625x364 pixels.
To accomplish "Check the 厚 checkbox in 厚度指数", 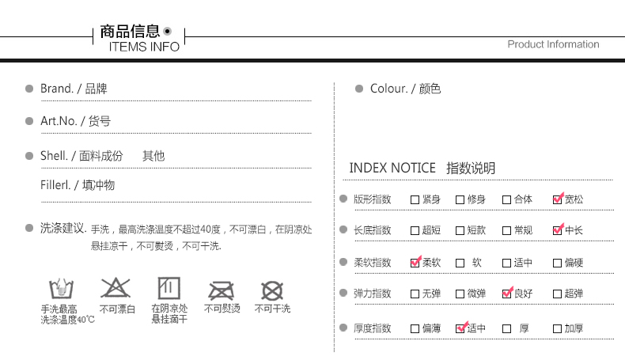I will (506, 328).
